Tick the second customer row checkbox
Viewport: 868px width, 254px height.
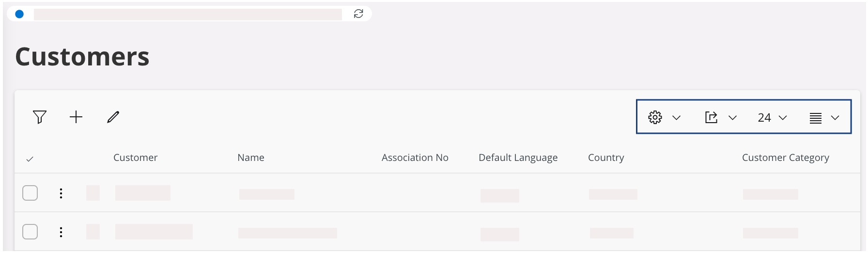click(30, 232)
